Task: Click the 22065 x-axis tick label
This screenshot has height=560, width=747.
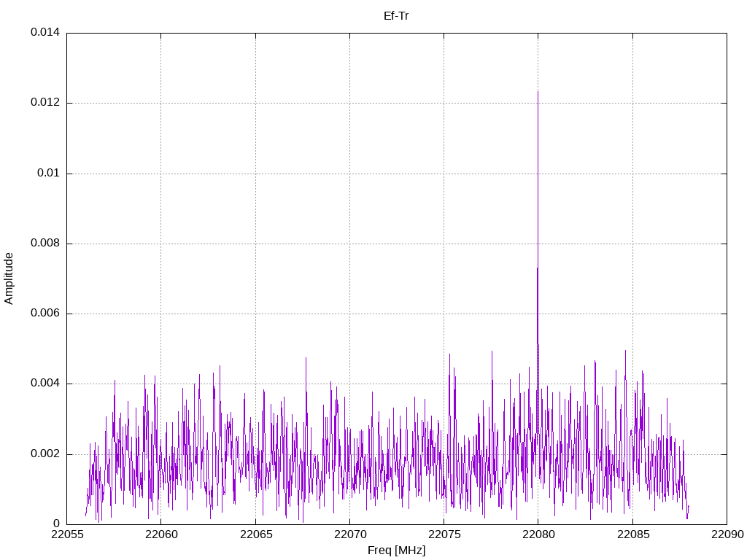Action: (255, 535)
